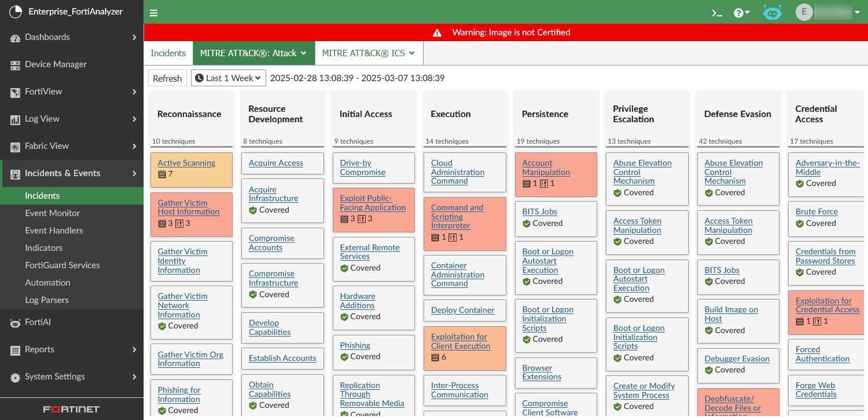Click the Enterprise_FortiAnalyzer title
868x420 pixels.
(x=75, y=12)
